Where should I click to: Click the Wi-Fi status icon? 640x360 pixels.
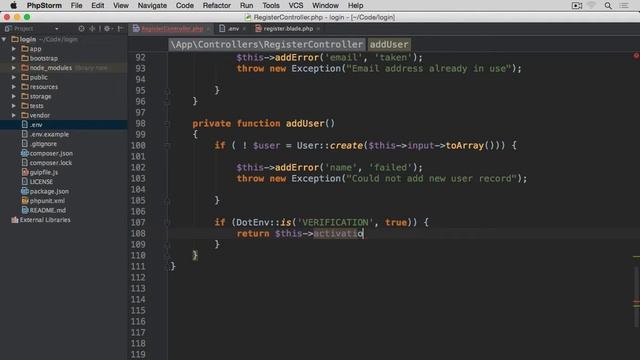coord(591,5)
